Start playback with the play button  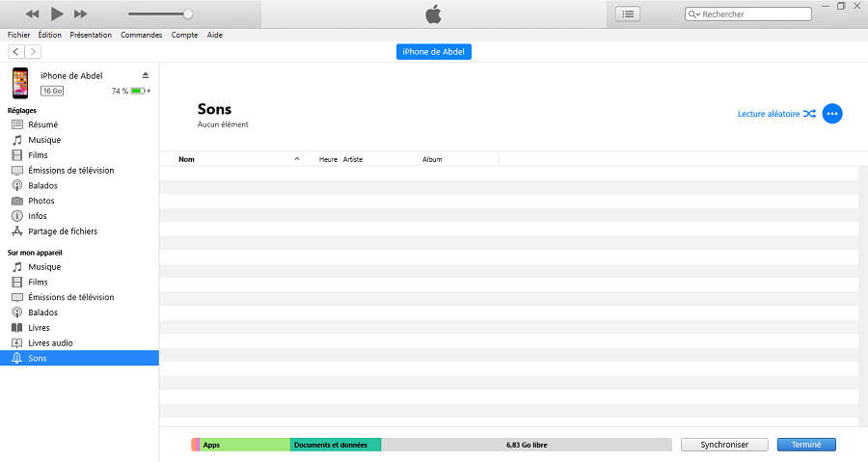click(57, 14)
